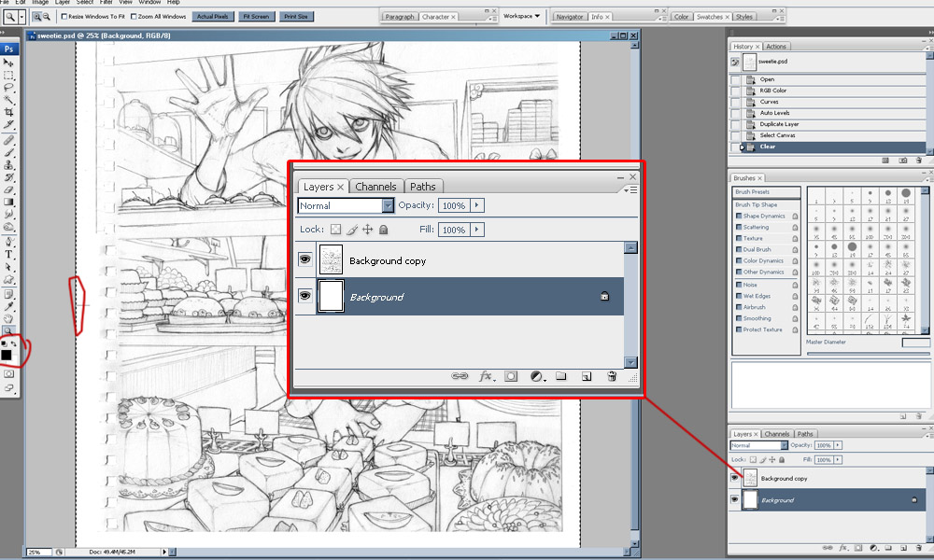Viewport: 934px width, 560px height.
Task: Click the Actual Pixels button
Action: pos(213,17)
